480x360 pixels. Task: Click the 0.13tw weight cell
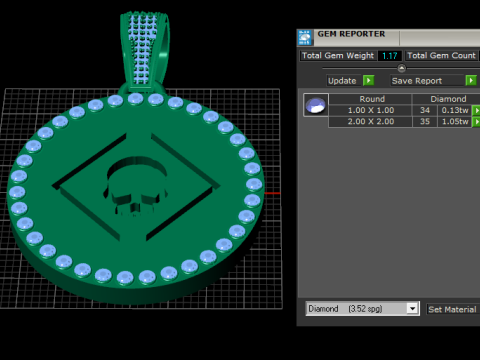click(455, 110)
